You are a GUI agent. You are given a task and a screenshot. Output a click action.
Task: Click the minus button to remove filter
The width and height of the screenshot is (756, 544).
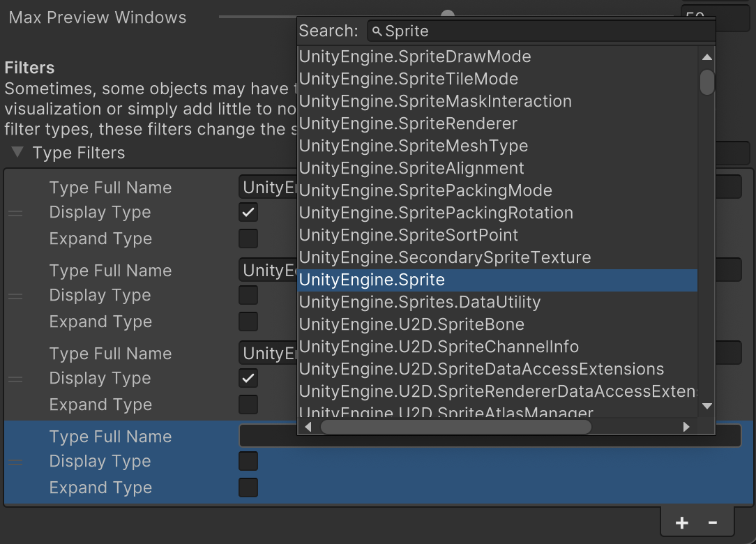pyautogui.click(x=713, y=523)
